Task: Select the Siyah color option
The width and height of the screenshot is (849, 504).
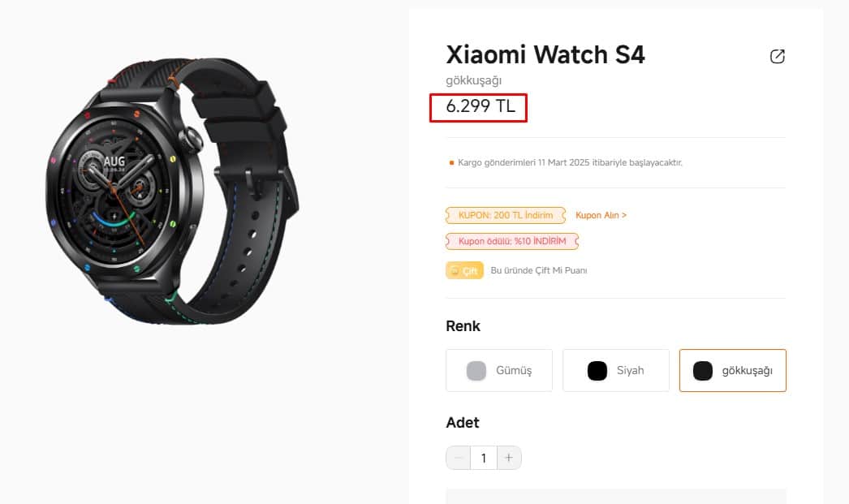Action: pos(615,370)
